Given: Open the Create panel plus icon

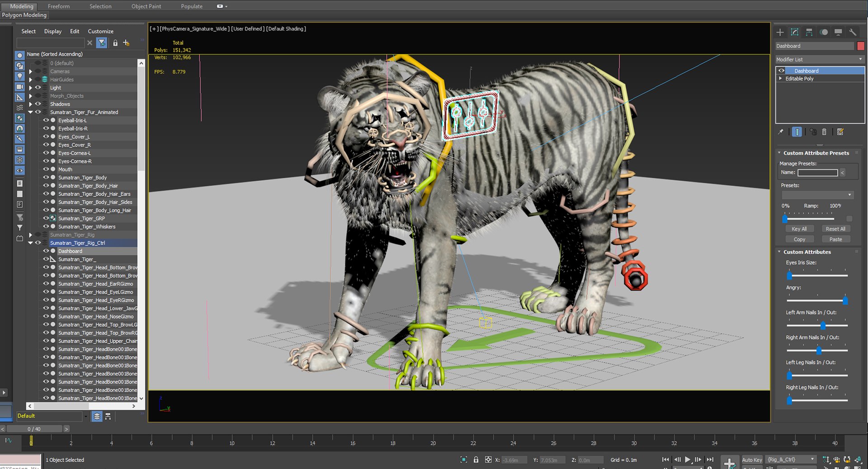Looking at the screenshot, I should [x=780, y=32].
